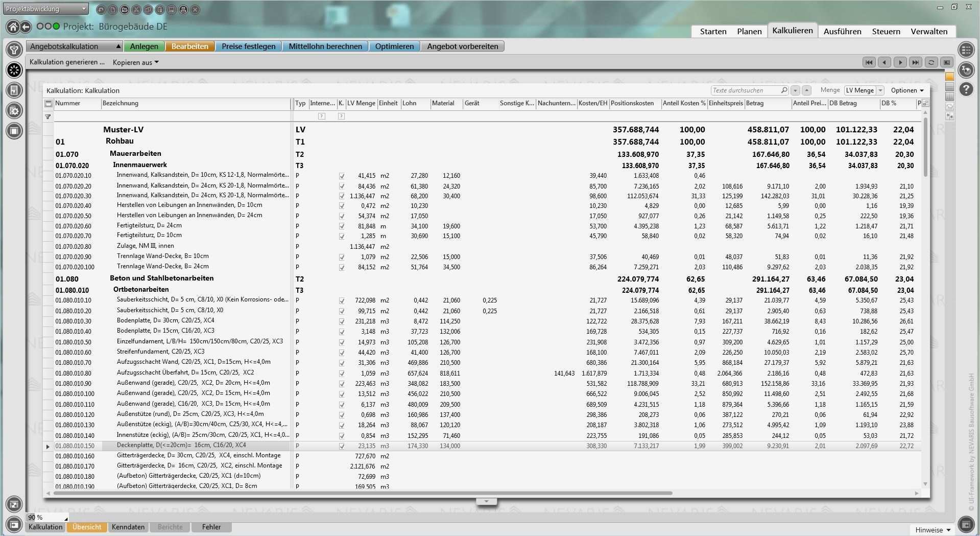
Task: Toggle checkbox for Deckenplatte row 01.080.010.150
Action: coord(342,446)
